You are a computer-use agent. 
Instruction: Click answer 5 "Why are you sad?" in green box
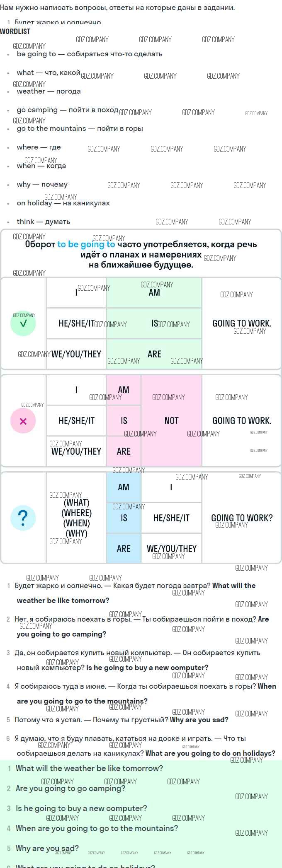tap(47, 848)
